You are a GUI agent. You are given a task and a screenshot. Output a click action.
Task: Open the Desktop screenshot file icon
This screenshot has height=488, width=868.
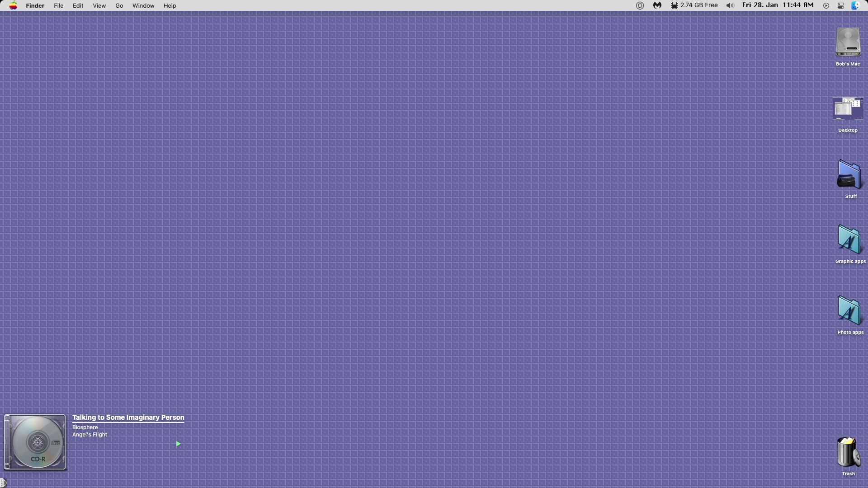click(x=848, y=109)
